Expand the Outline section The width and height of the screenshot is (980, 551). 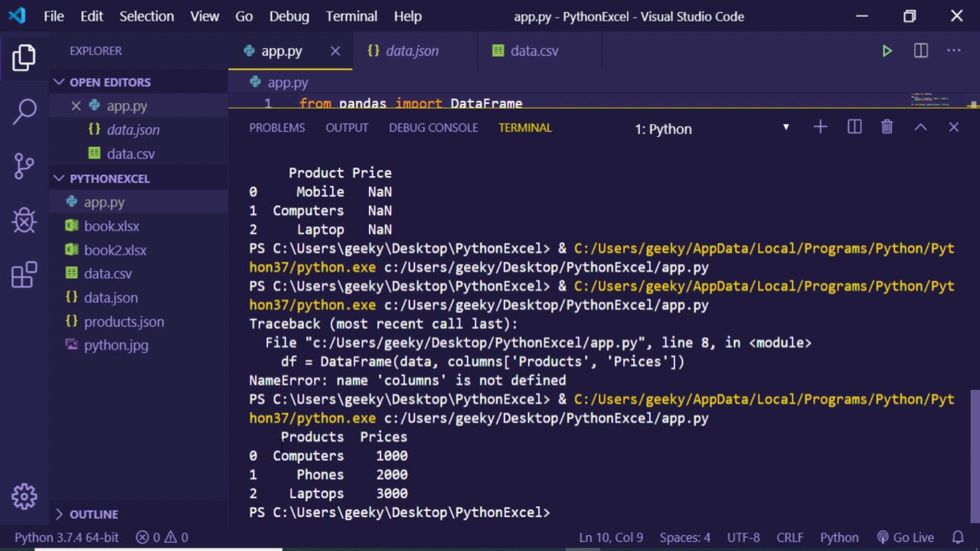point(93,514)
